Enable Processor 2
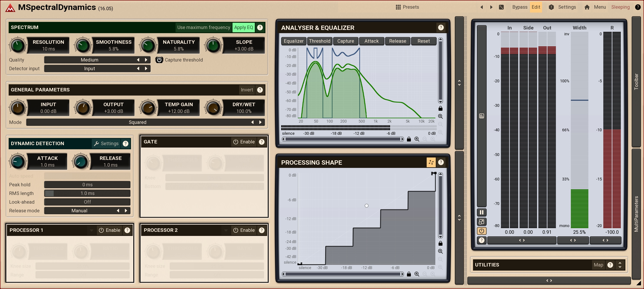 tap(244, 230)
